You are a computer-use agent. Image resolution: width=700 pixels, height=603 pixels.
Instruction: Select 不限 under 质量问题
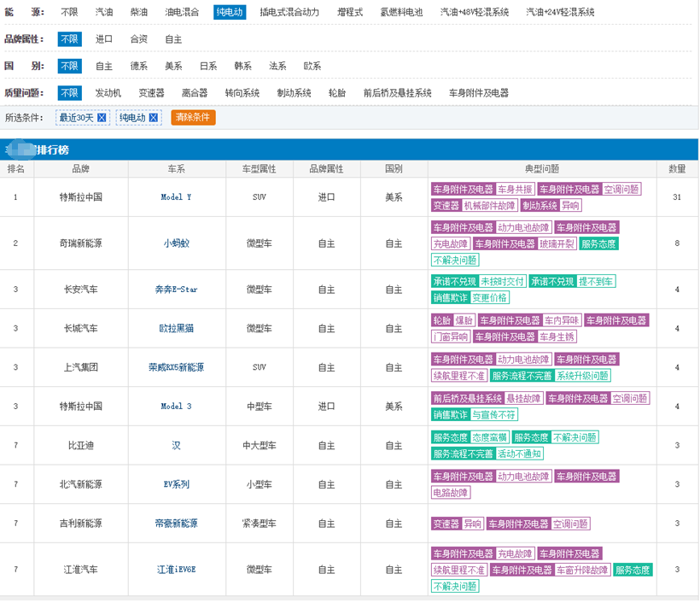click(70, 93)
